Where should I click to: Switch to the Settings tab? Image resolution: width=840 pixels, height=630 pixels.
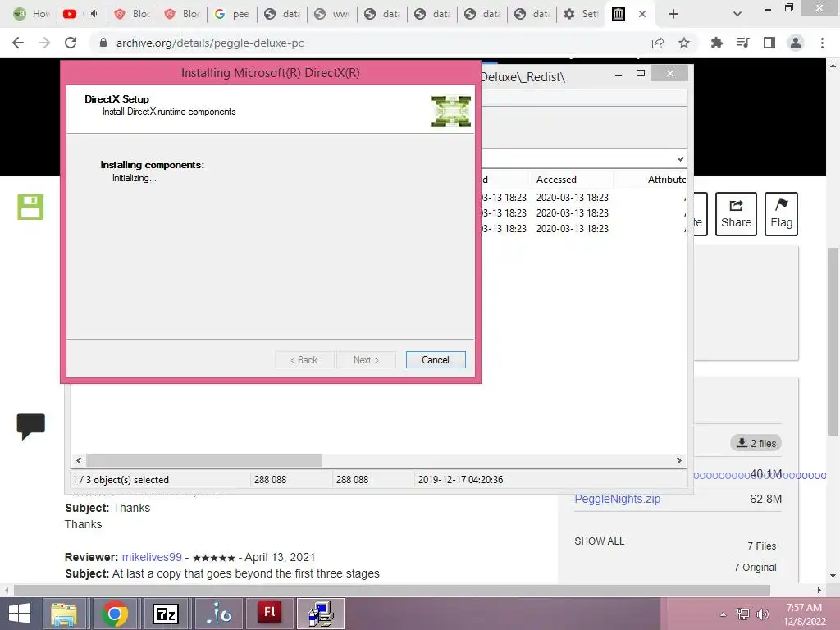582,14
